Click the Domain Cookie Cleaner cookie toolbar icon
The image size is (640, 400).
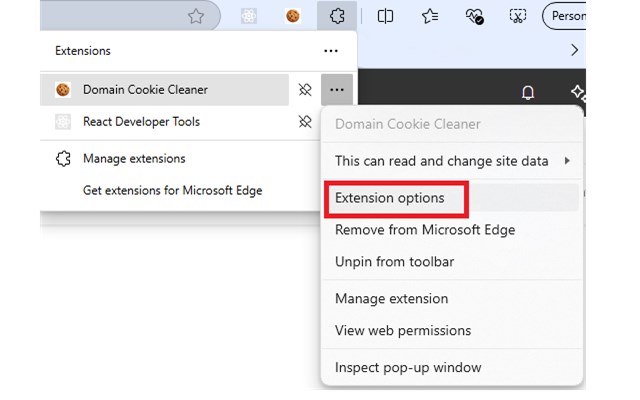tap(293, 16)
